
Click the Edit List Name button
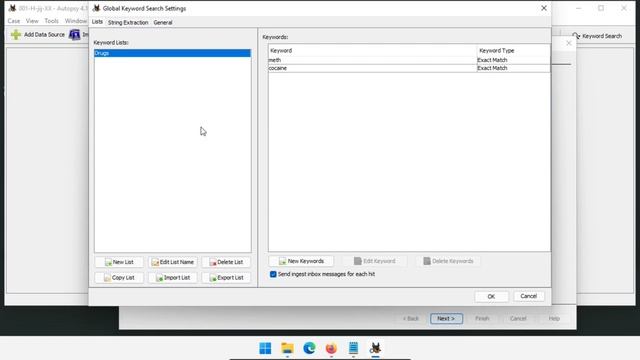[x=173, y=262]
